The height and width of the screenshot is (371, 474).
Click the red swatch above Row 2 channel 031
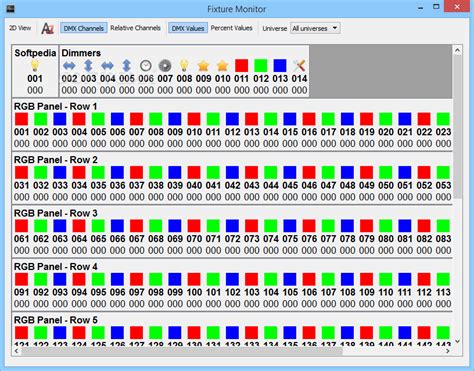click(x=22, y=172)
